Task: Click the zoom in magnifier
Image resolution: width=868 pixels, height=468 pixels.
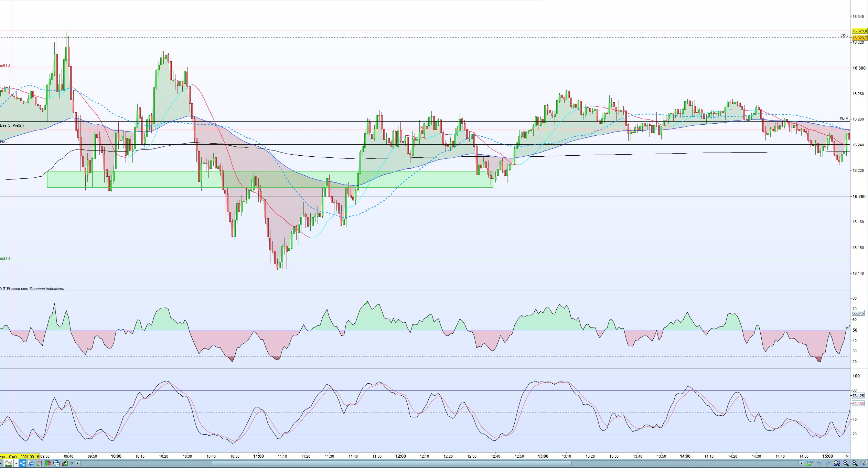Action: point(855,464)
